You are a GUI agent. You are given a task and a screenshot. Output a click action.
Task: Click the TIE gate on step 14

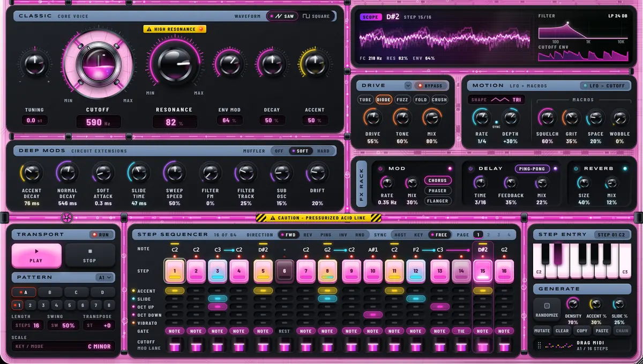(x=461, y=331)
